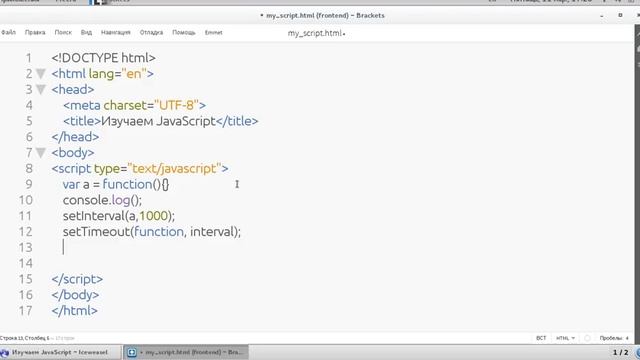Click the 1 / 2 workspace switcher

(x=620, y=352)
